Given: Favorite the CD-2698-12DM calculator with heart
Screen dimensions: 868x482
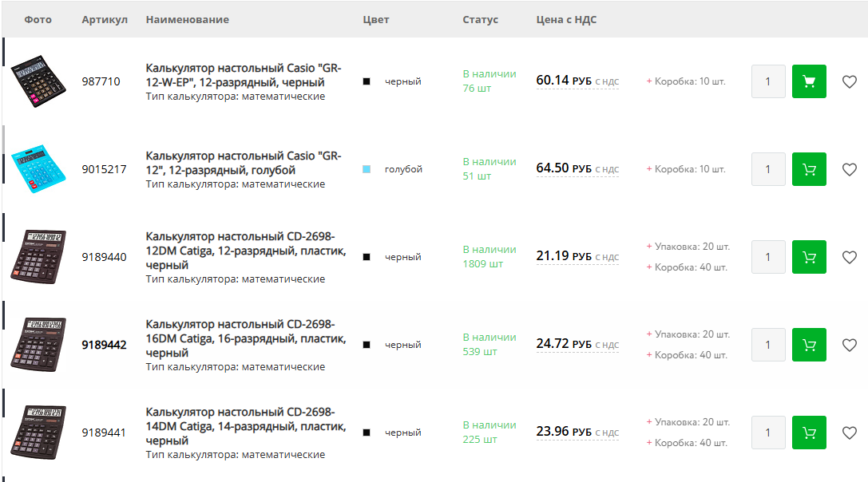Looking at the screenshot, I should [850, 257].
